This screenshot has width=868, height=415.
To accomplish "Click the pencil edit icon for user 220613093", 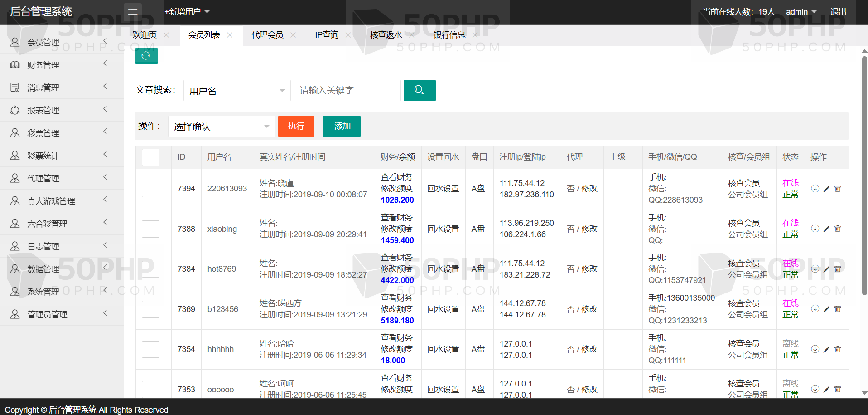I will pos(826,189).
